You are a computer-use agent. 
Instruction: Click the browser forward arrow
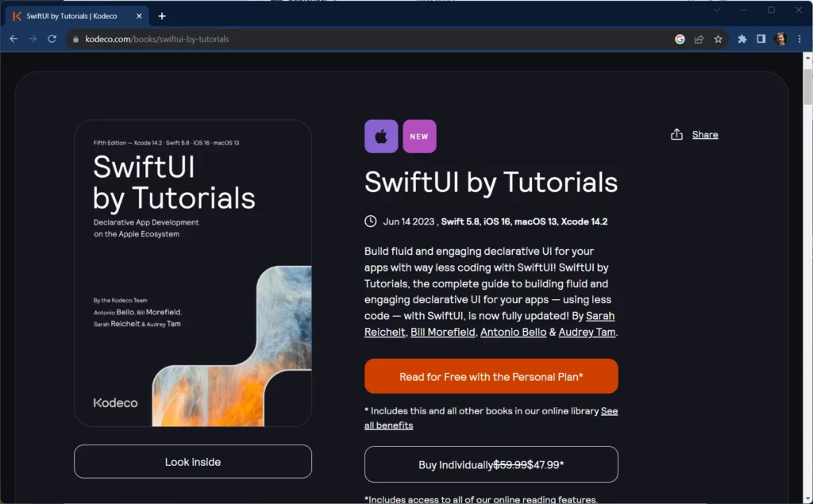coord(33,39)
